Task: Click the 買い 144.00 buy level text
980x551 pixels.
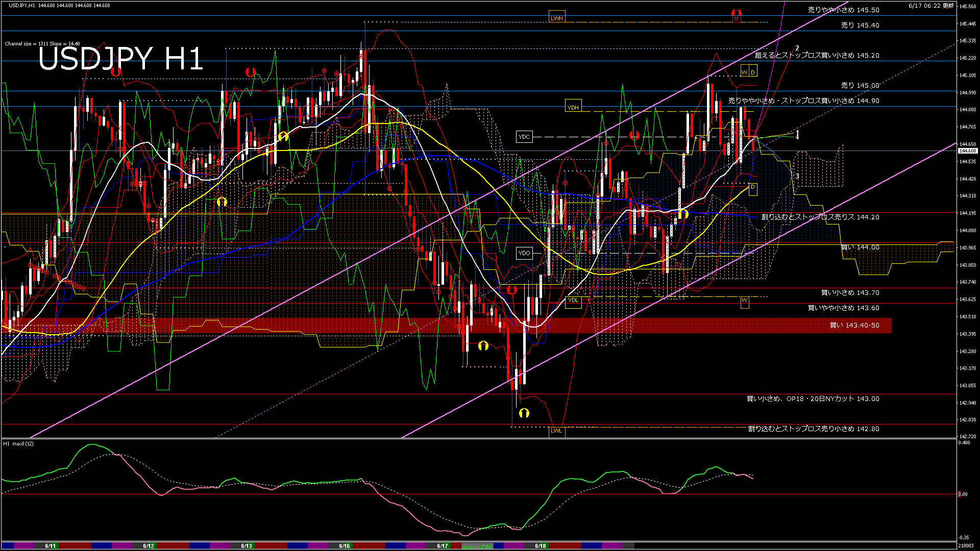Action: (860, 247)
